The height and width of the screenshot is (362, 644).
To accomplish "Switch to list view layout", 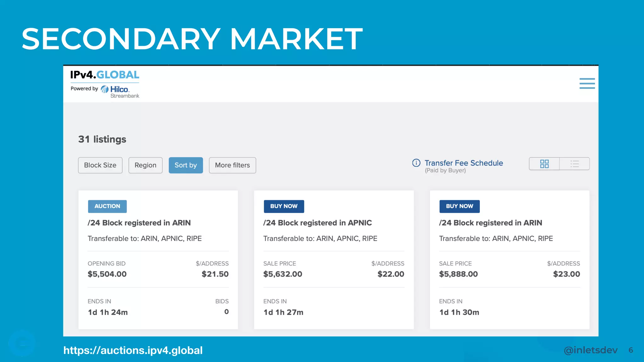I will click(x=575, y=164).
